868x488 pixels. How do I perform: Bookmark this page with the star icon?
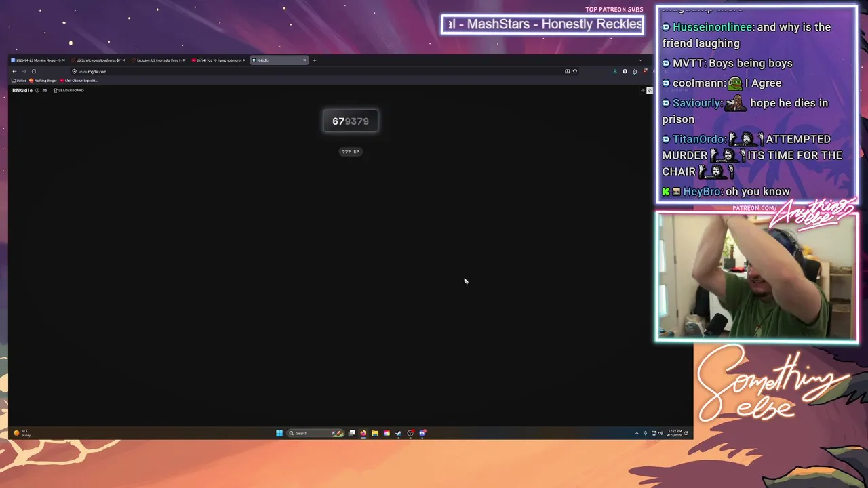[x=575, y=71]
